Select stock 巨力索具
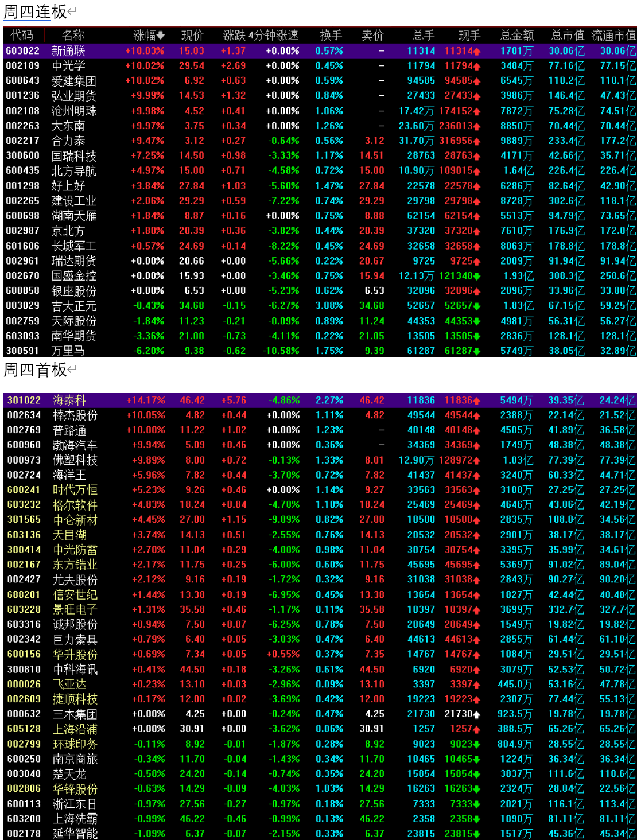637x840 pixels. click(x=75, y=640)
